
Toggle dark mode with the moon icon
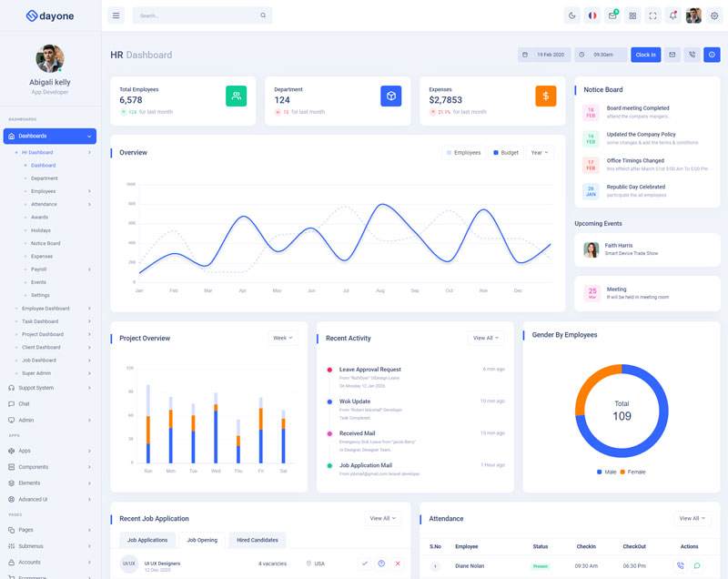point(571,15)
